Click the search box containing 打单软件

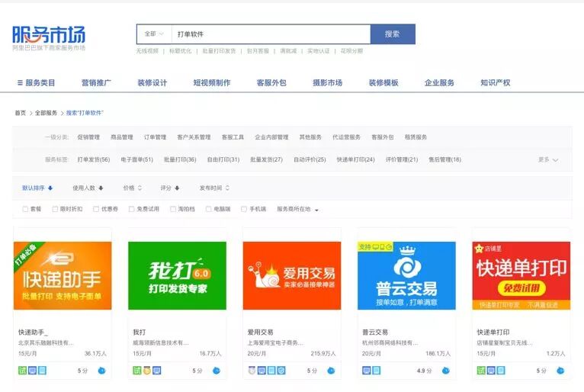point(271,34)
